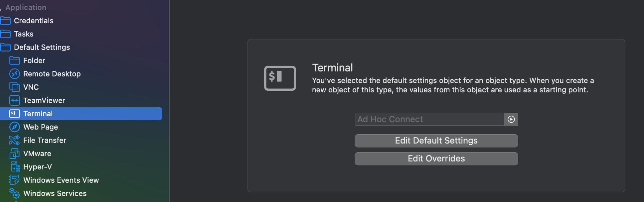
Task: Click the large Terminal icon in details panel
Action: click(280, 78)
